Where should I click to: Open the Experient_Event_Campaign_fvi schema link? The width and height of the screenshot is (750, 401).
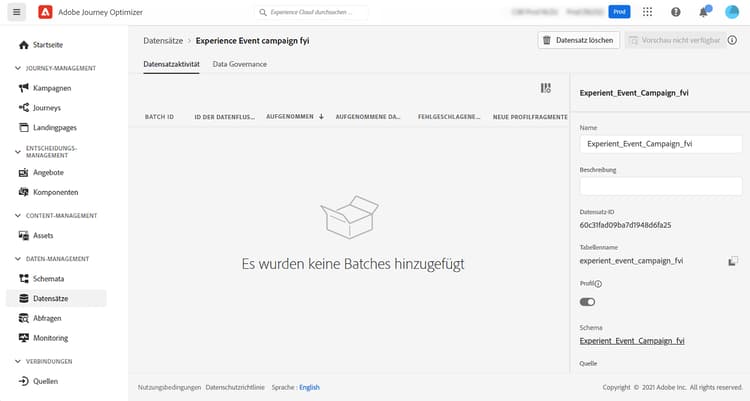tap(632, 341)
